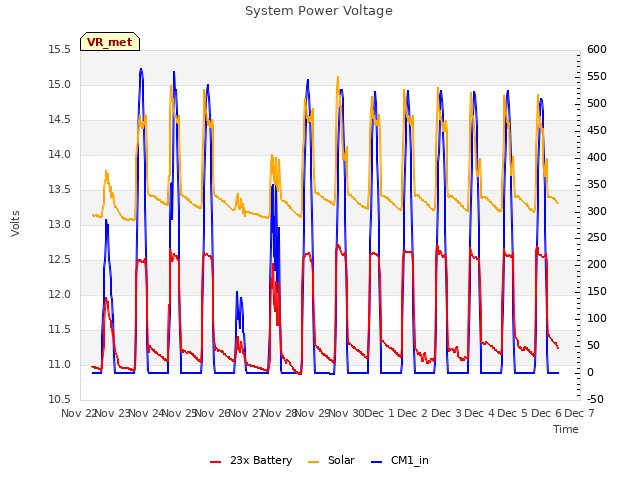
Task: Select the 14.5 left axis value
Action: tap(60, 120)
